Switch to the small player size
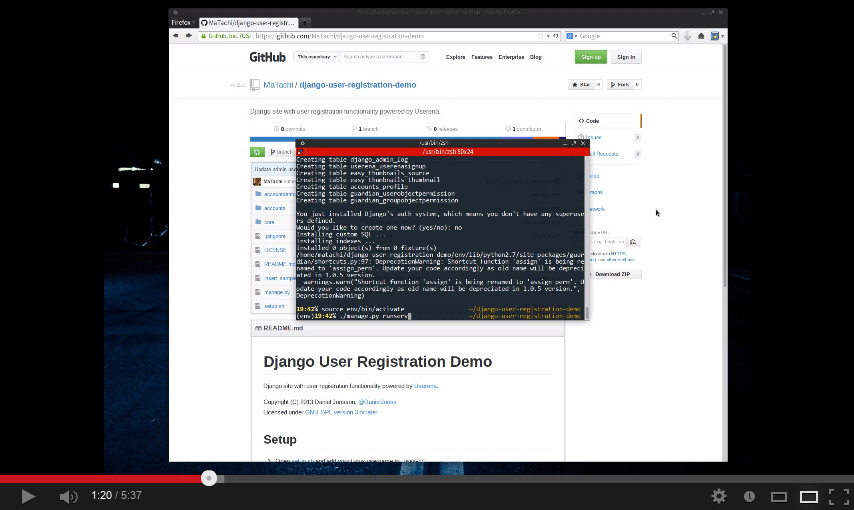Screen dimensions: 854x510 pos(779,496)
